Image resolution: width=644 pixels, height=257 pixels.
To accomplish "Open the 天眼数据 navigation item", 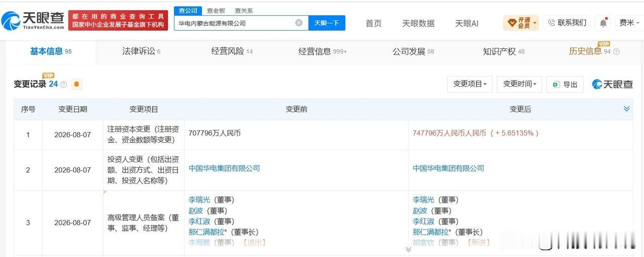I will 418,23.
